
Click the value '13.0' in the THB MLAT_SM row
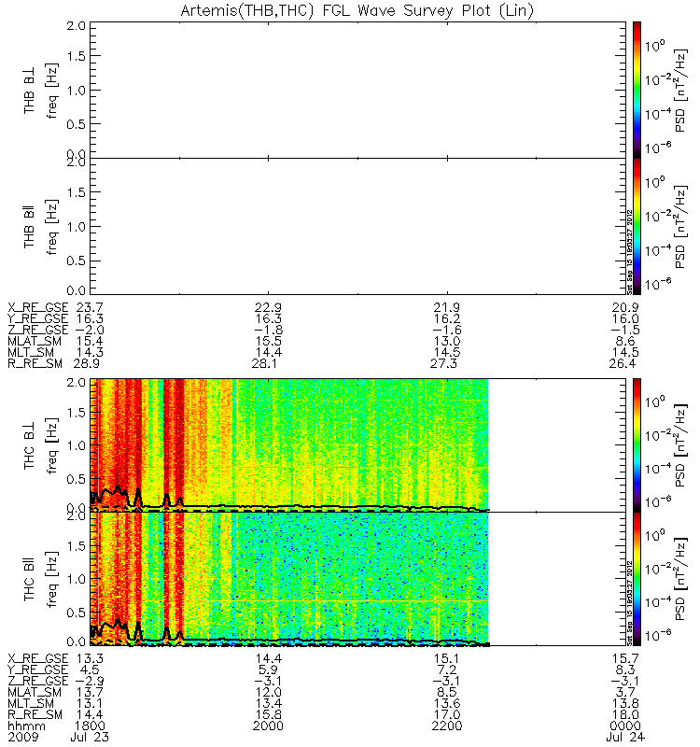[x=447, y=341]
